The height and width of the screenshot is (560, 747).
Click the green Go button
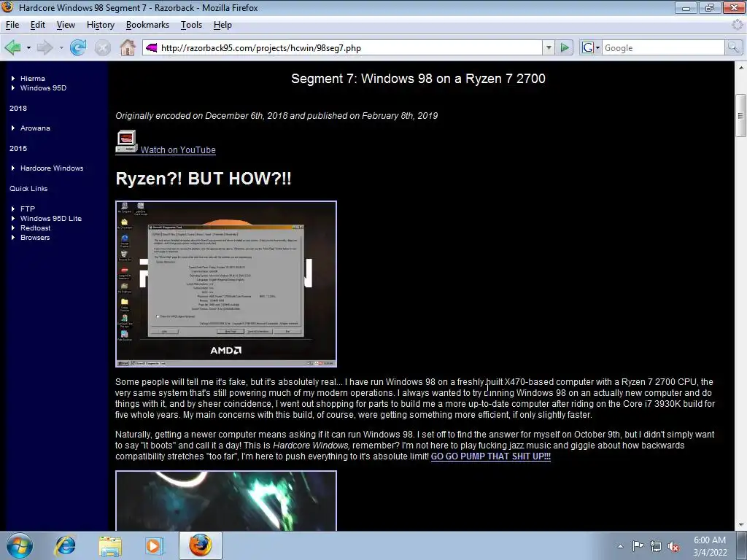point(565,47)
